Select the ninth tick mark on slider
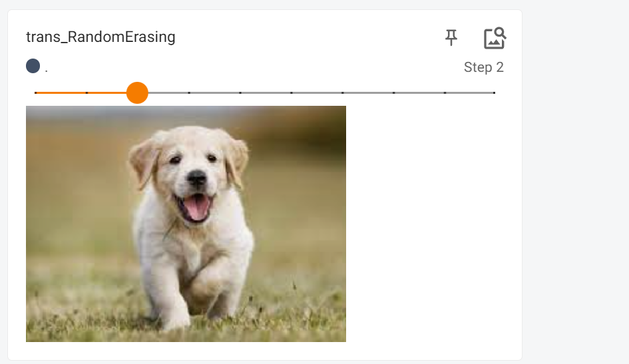This screenshot has width=629, height=364. pyautogui.click(x=445, y=92)
